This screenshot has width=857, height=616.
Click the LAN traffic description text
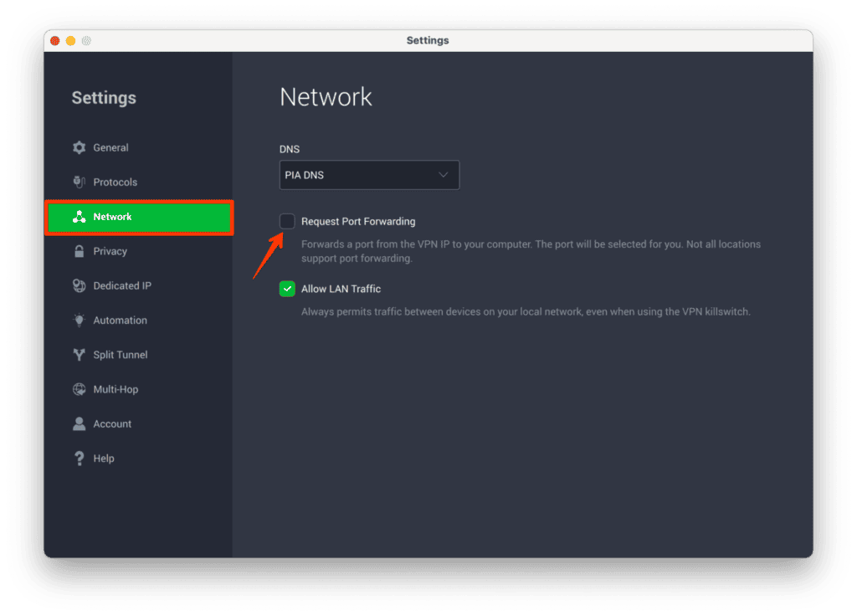(x=526, y=311)
